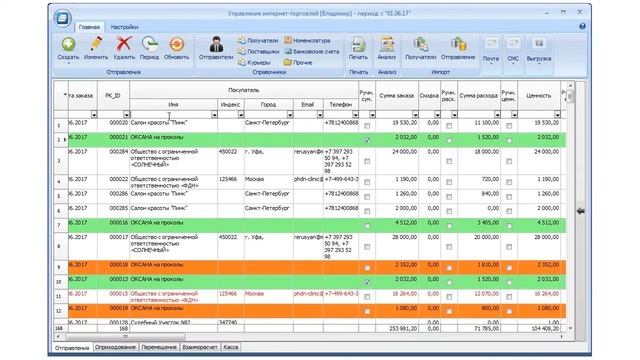The height and width of the screenshot is (360, 640).
Task: Open the Поставщики directory
Action: coord(258,51)
